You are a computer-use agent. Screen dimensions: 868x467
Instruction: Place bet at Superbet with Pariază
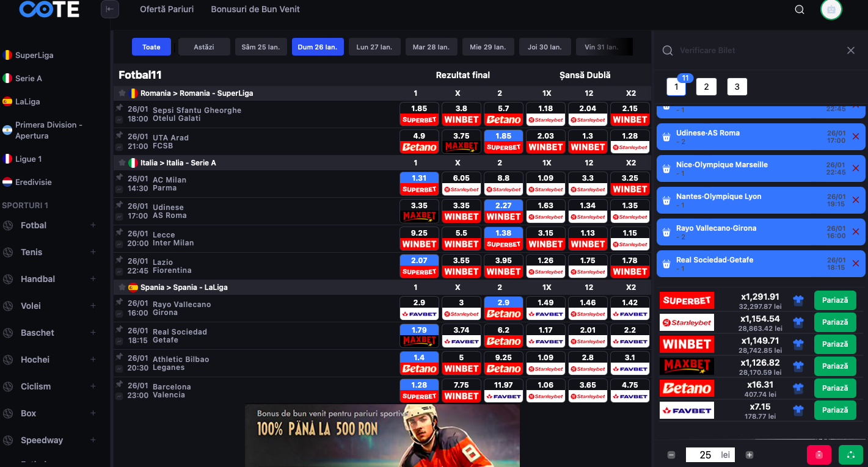(x=835, y=300)
